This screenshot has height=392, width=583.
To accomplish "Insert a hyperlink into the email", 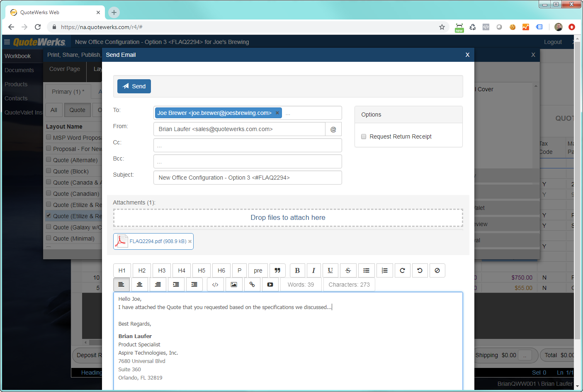I will coord(252,285).
